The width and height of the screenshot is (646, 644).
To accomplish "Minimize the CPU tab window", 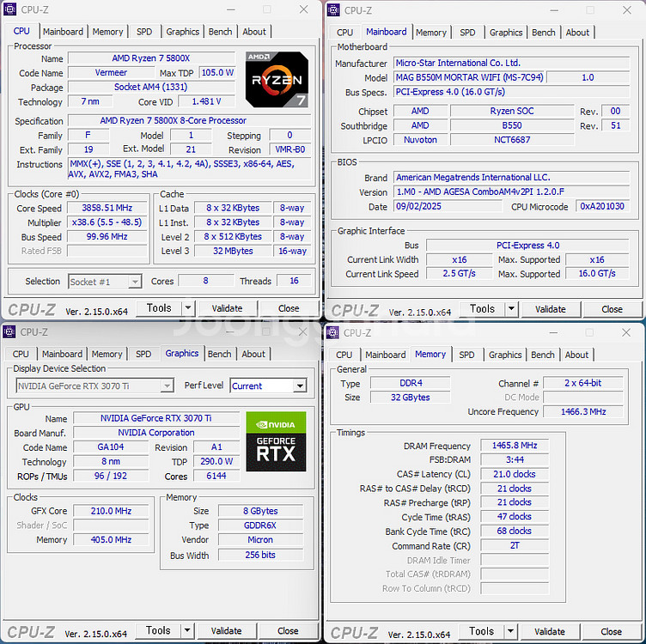I will (231, 9).
